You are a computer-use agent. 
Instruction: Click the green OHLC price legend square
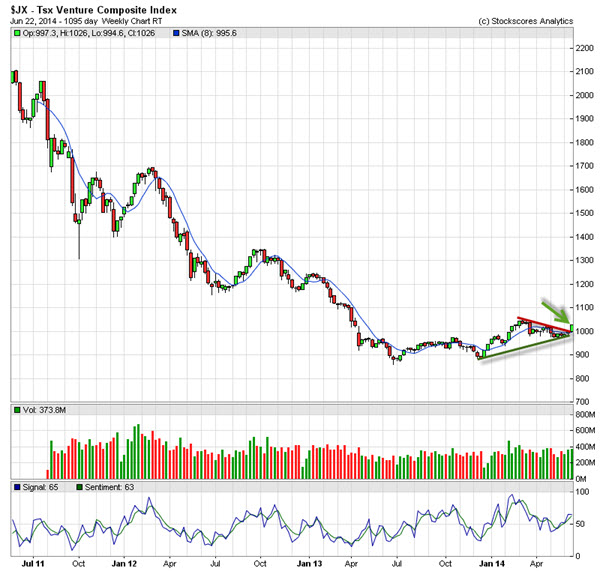pyautogui.click(x=16, y=34)
